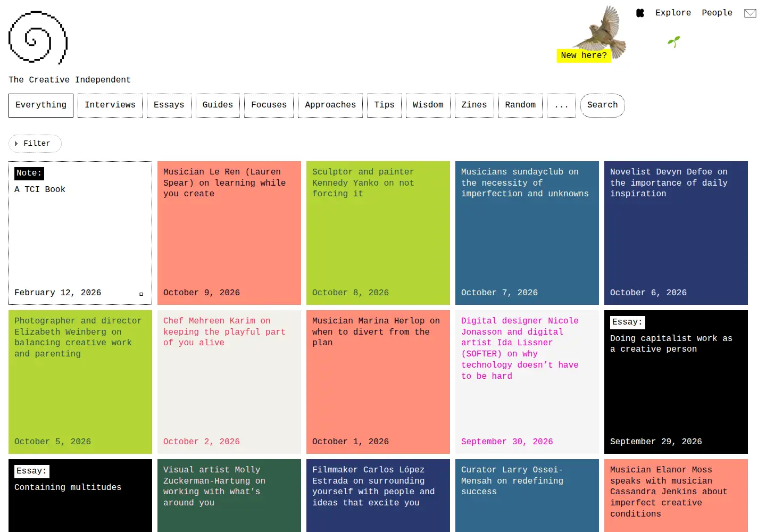This screenshot has height=532, width=766.
Task: Click the date 'October 5, 2026'
Action: (x=53, y=442)
